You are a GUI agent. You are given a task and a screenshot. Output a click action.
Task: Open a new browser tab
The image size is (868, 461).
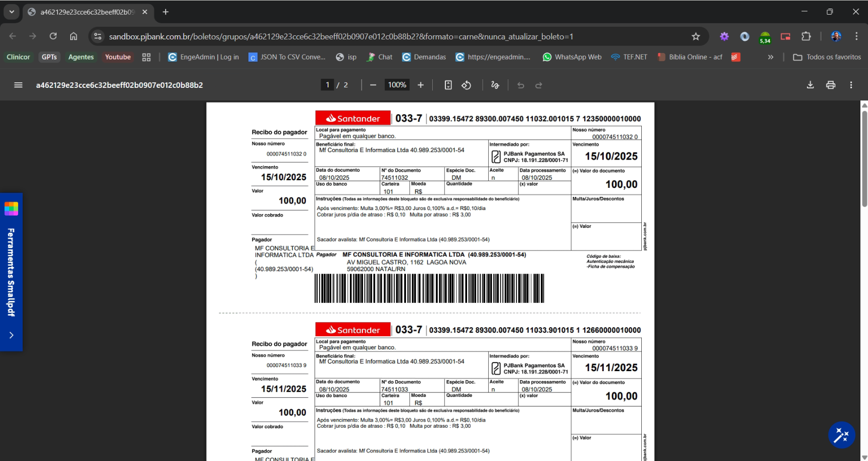(166, 12)
